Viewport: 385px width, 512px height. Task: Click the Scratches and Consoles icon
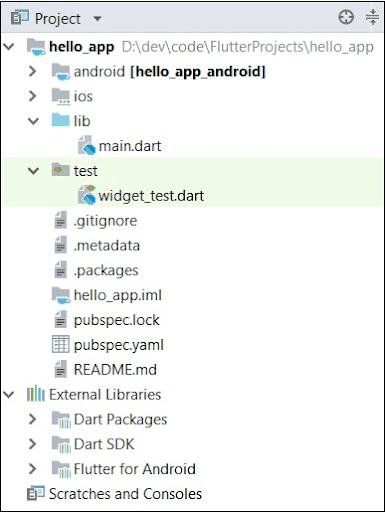[x=36, y=494]
